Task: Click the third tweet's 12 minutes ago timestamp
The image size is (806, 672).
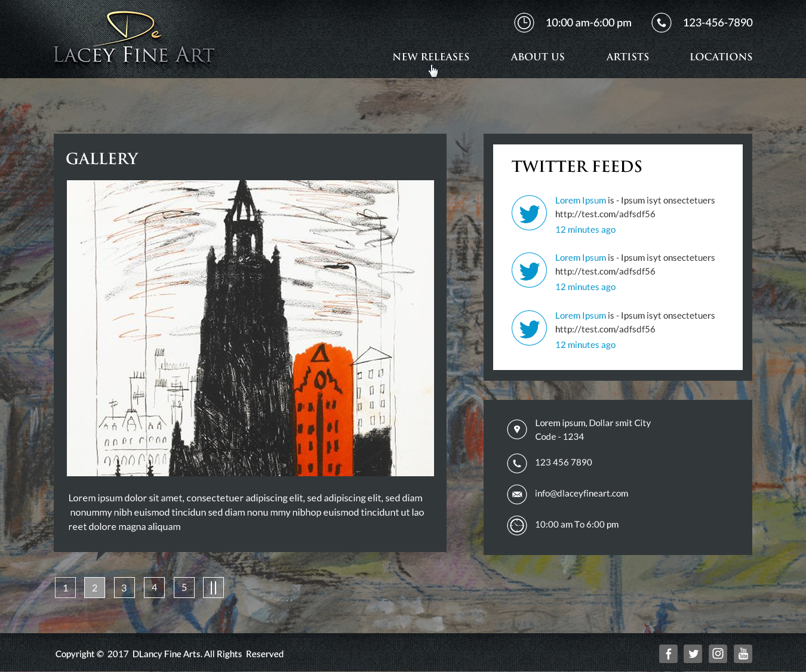Action: coord(585,345)
